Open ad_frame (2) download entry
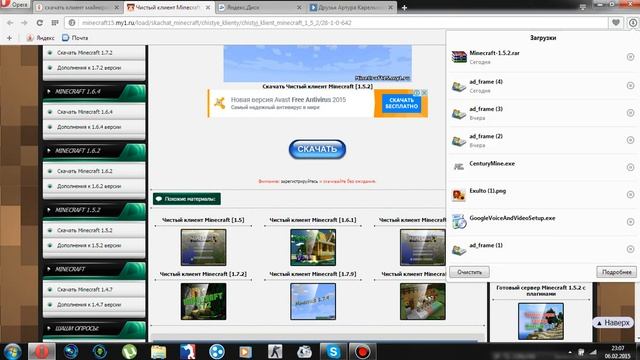Image resolution: width=640 pixels, height=360 pixels. [x=542, y=140]
